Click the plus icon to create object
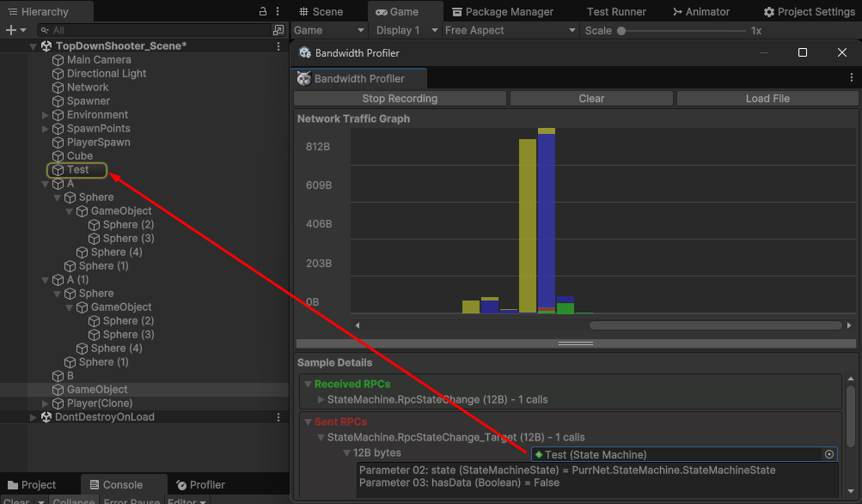This screenshot has height=504, width=862. pyautogui.click(x=10, y=30)
